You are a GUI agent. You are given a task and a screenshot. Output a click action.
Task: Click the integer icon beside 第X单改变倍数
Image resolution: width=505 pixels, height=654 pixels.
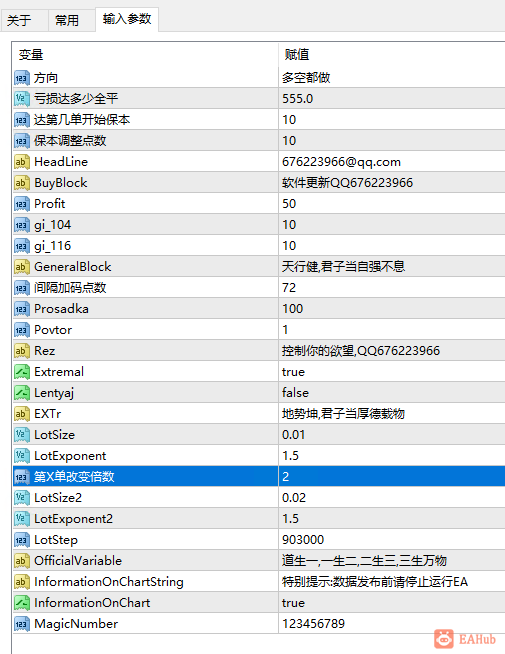(x=22, y=476)
